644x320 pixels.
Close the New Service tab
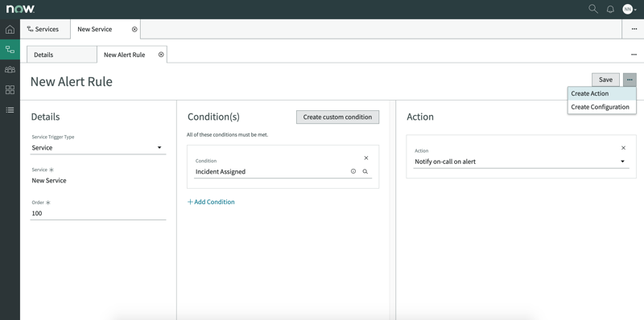click(134, 29)
